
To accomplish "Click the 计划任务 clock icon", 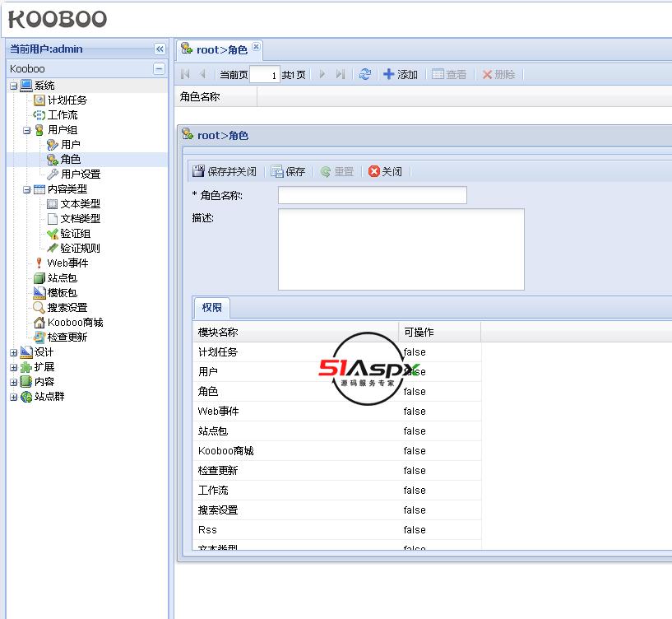I will (x=39, y=100).
